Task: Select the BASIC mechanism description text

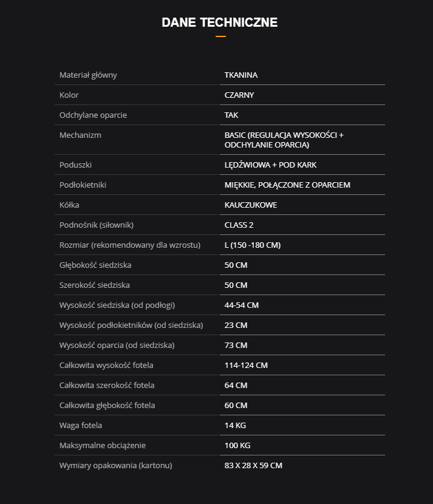Action: [x=284, y=140]
